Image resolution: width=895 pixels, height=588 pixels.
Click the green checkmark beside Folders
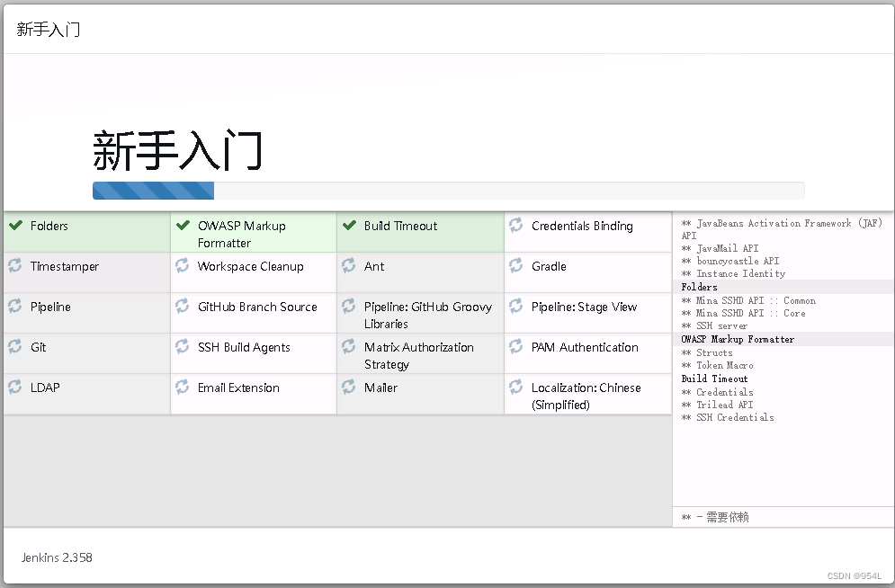[15, 226]
